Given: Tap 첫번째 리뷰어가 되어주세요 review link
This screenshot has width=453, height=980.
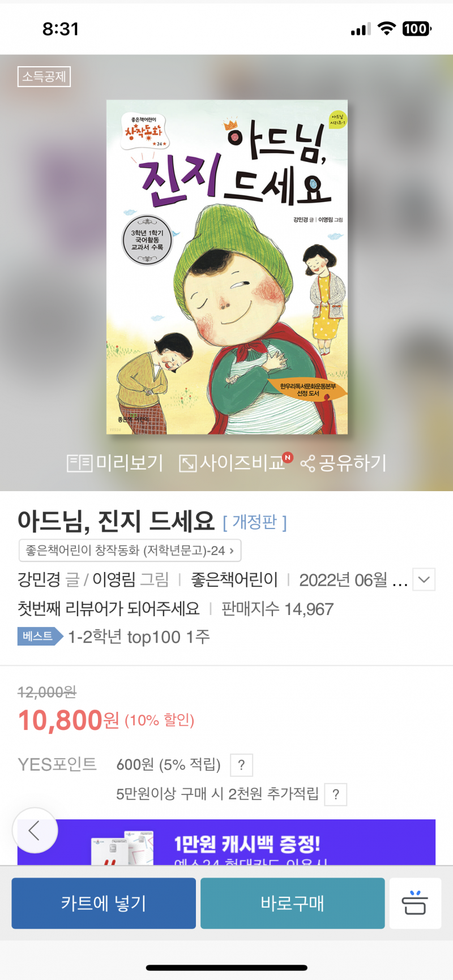Looking at the screenshot, I should (109, 609).
